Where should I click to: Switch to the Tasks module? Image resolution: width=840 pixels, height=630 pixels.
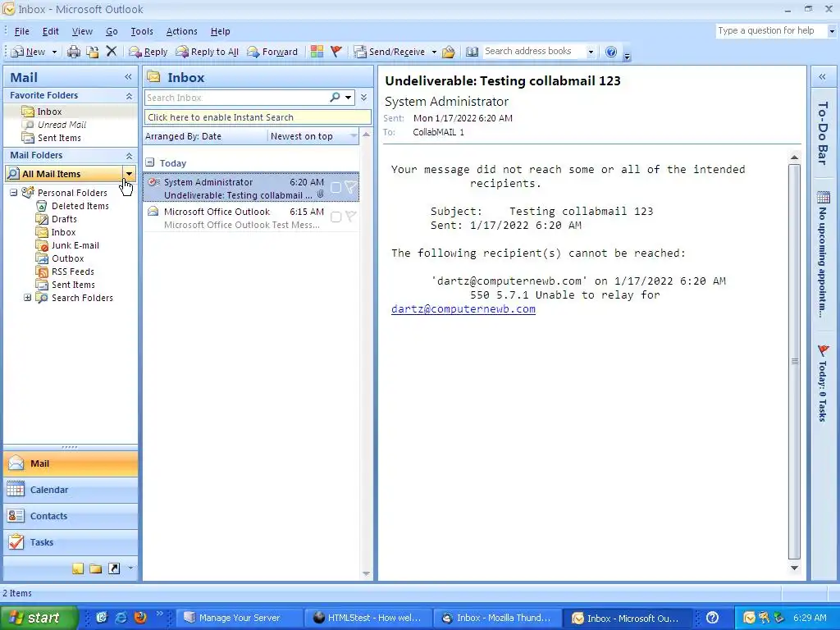pos(71,542)
